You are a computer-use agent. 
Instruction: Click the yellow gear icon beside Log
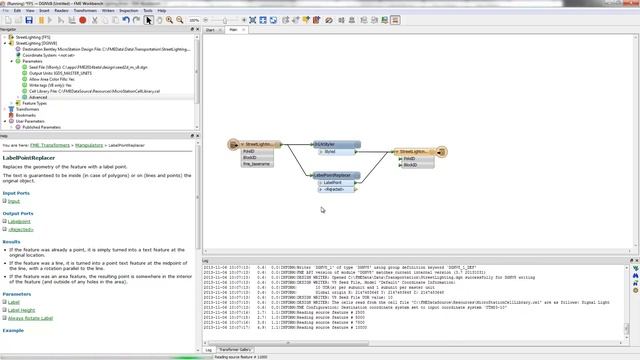[636, 290]
